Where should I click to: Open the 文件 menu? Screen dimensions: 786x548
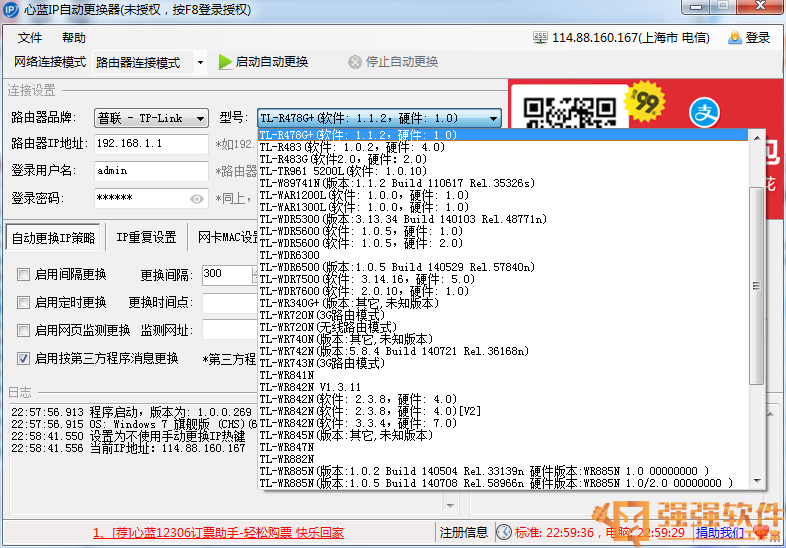[30, 38]
